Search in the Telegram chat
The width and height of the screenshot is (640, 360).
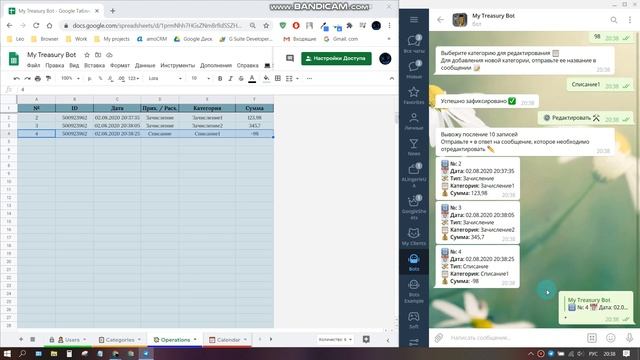[x=613, y=20]
